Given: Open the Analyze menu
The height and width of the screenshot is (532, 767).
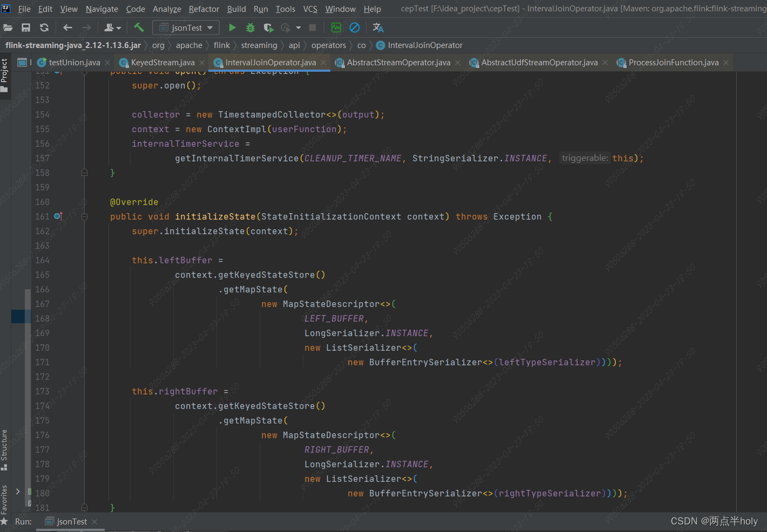Looking at the screenshot, I should (x=167, y=9).
